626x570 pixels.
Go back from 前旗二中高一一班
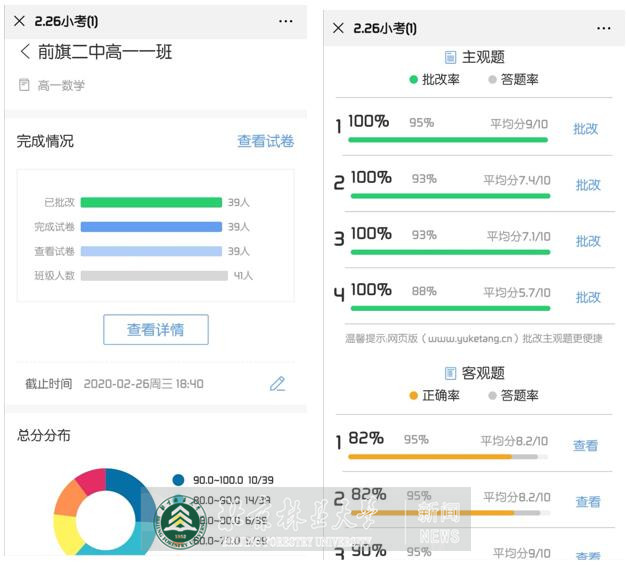point(25,52)
